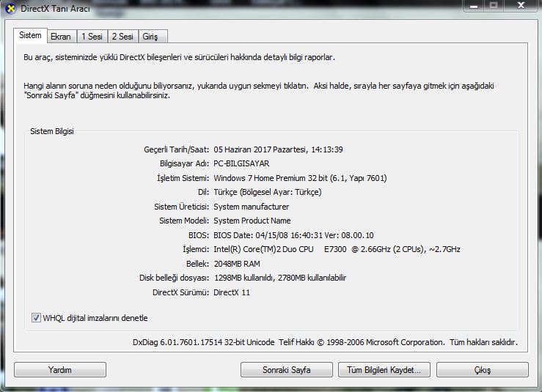The image size is (542, 392).
Task: Click the İşletim Sistemi label
Action: (x=183, y=178)
